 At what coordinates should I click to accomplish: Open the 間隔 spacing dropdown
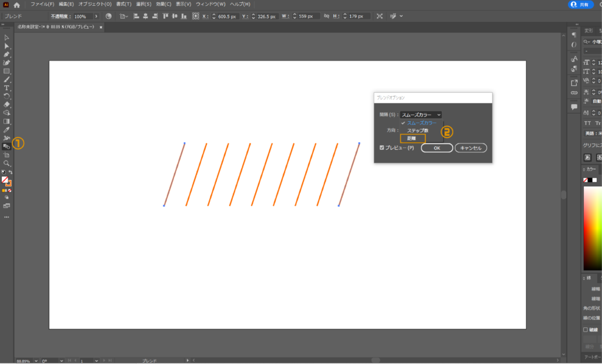pyautogui.click(x=421, y=115)
